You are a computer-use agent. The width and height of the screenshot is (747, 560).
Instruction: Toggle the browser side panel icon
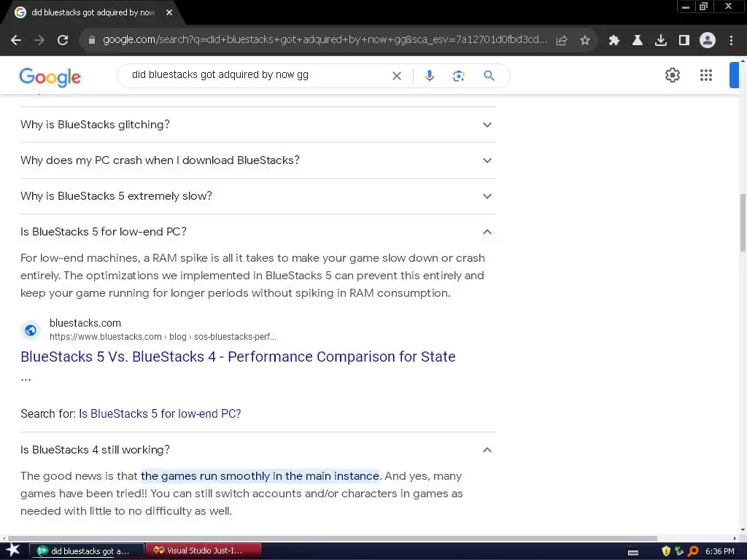click(684, 40)
